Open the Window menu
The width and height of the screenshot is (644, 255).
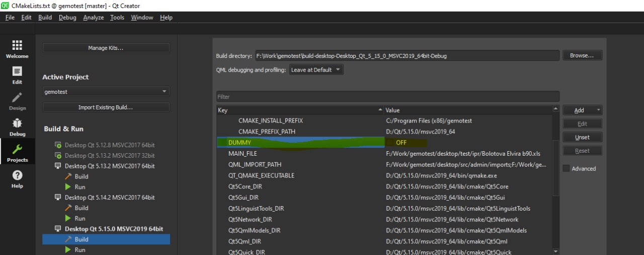pos(142,17)
